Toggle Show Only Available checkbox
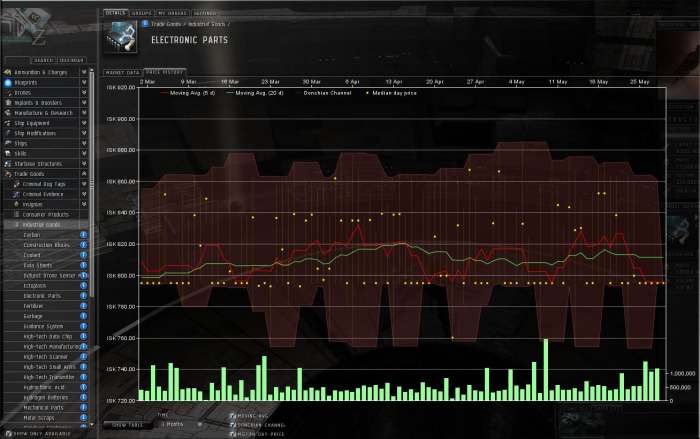700x439 pixels. tap(8, 434)
